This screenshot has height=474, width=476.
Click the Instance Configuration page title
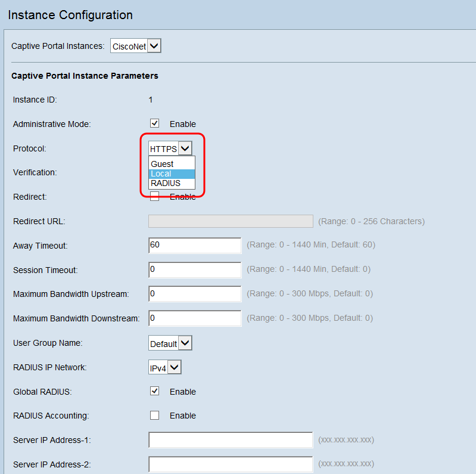coord(70,15)
